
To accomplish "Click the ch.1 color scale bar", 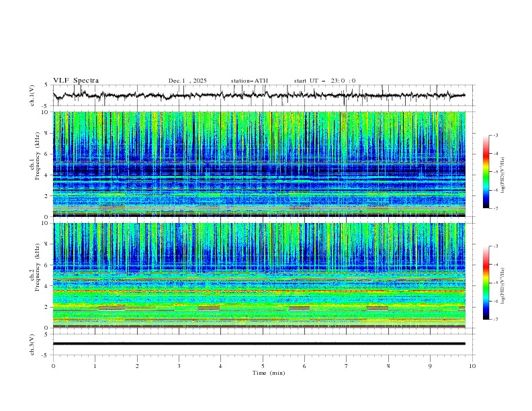I will pyautogui.click(x=486, y=172).
